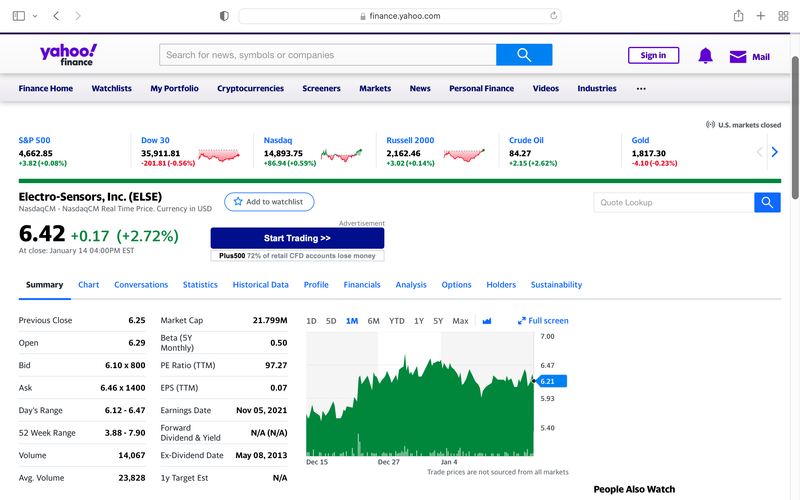Viewport: 800px width, 500px height.
Task: Select the YTD chart range
Action: 396,321
